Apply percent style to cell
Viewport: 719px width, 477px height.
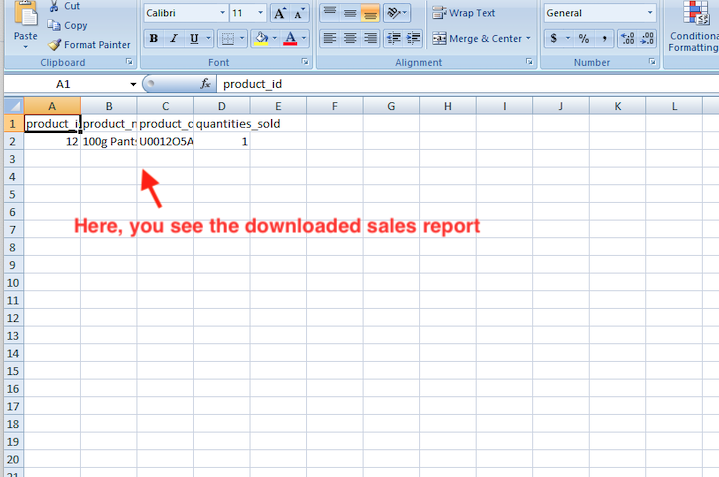tap(583, 39)
